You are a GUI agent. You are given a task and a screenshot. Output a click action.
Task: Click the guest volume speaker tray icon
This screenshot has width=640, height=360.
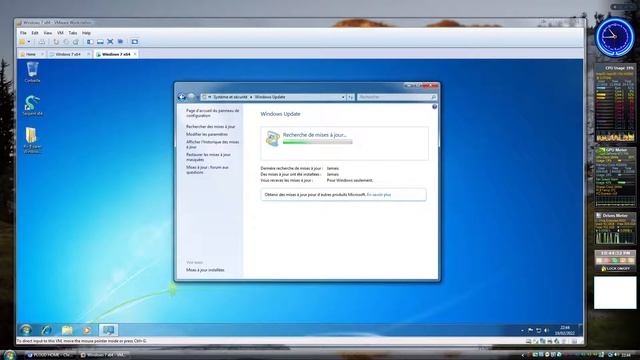pos(547,330)
